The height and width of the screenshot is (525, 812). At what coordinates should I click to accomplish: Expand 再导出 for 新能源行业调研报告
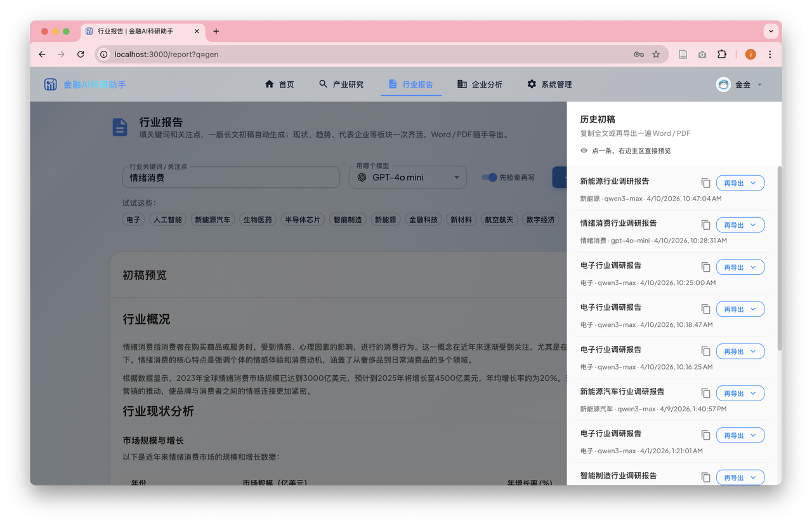click(740, 183)
